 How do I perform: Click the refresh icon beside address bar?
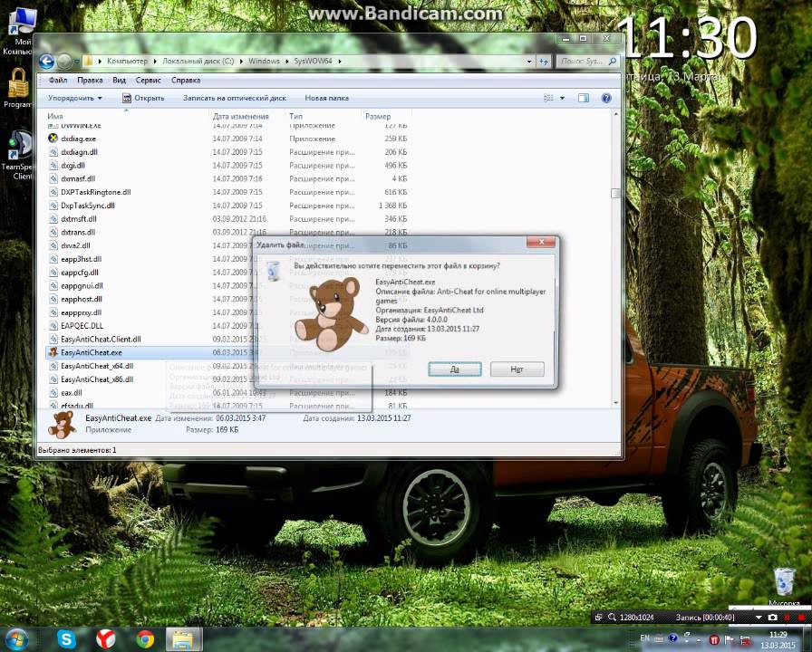[543, 61]
